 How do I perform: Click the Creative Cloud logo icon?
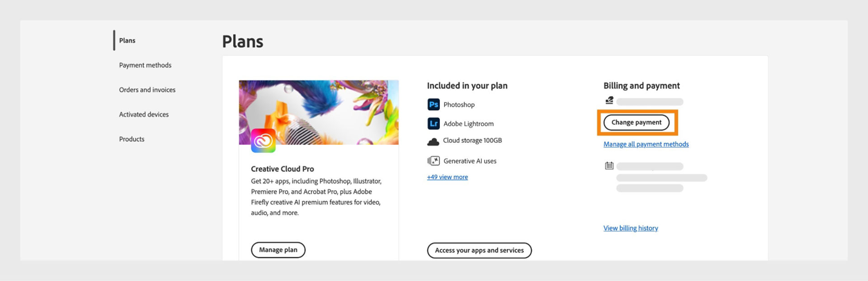263,141
